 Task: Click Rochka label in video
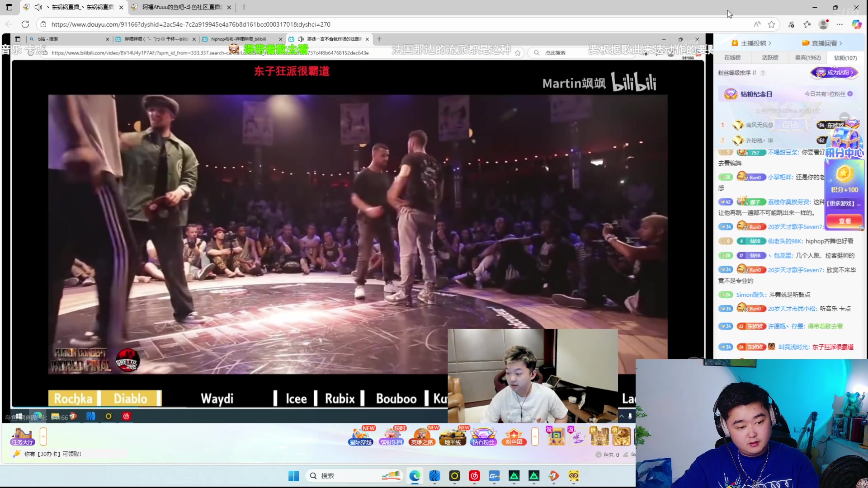click(x=73, y=399)
